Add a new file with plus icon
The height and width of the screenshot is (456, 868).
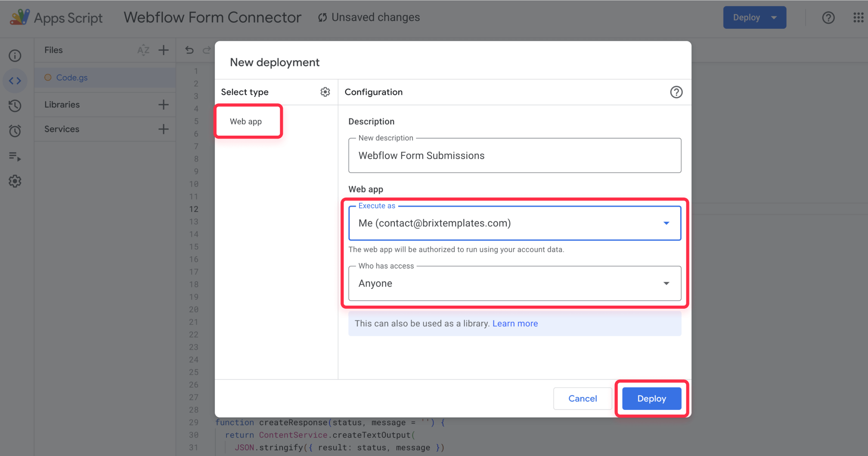164,50
